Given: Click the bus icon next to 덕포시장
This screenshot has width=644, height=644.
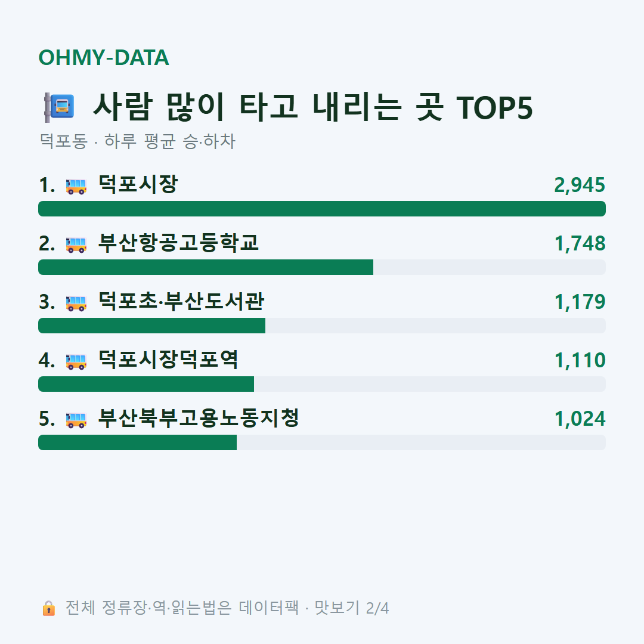Looking at the screenshot, I should coord(76,186).
